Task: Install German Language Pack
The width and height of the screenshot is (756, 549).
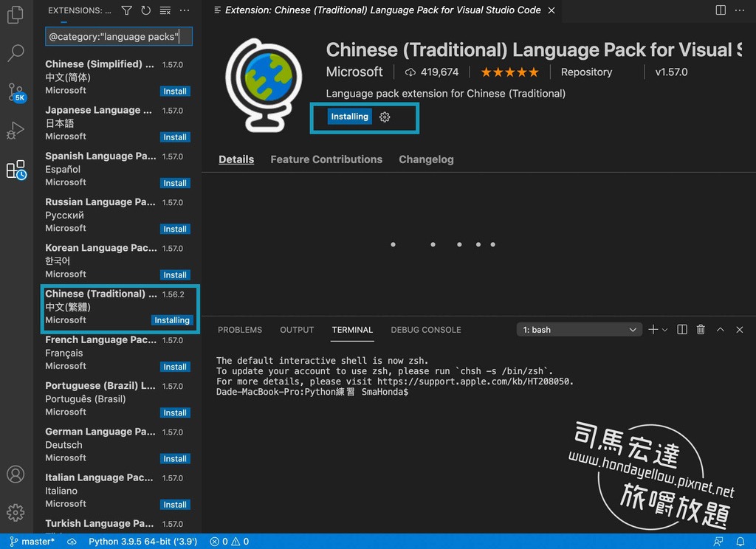Action: point(175,458)
